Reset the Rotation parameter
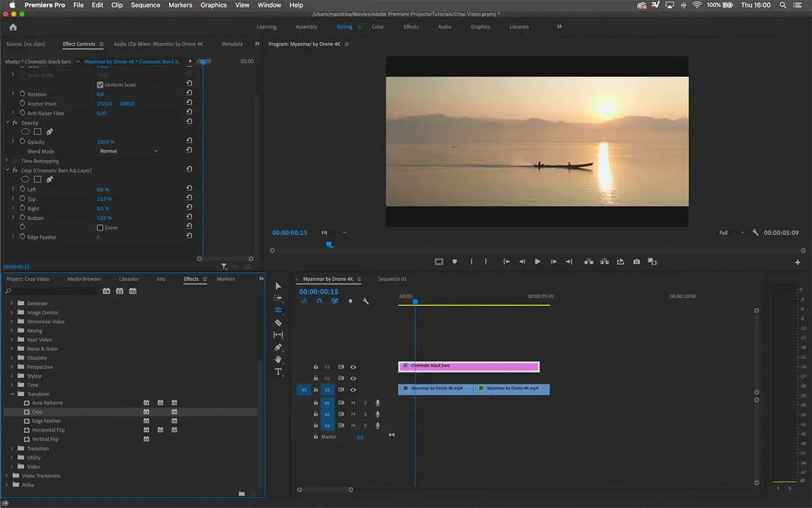Screen dimensions: 812x508 (189, 93)
